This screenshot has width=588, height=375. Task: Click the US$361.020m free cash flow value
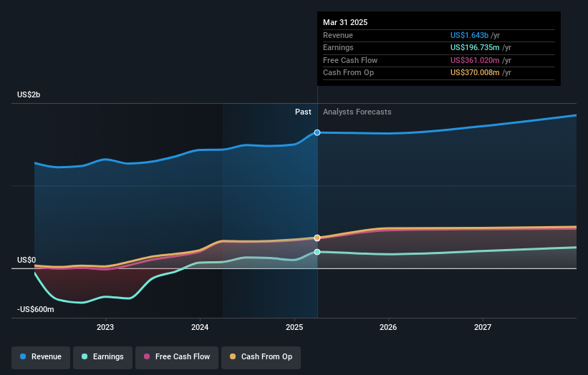pos(475,60)
